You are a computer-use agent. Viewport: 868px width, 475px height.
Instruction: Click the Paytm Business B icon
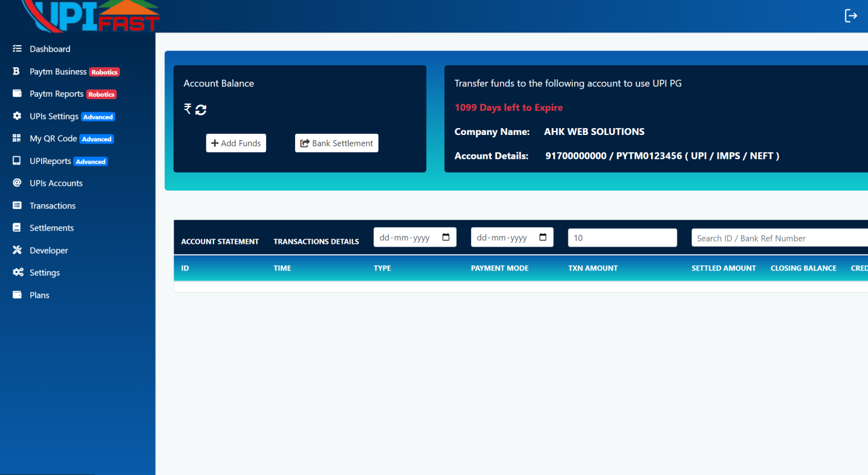(16, 71)
